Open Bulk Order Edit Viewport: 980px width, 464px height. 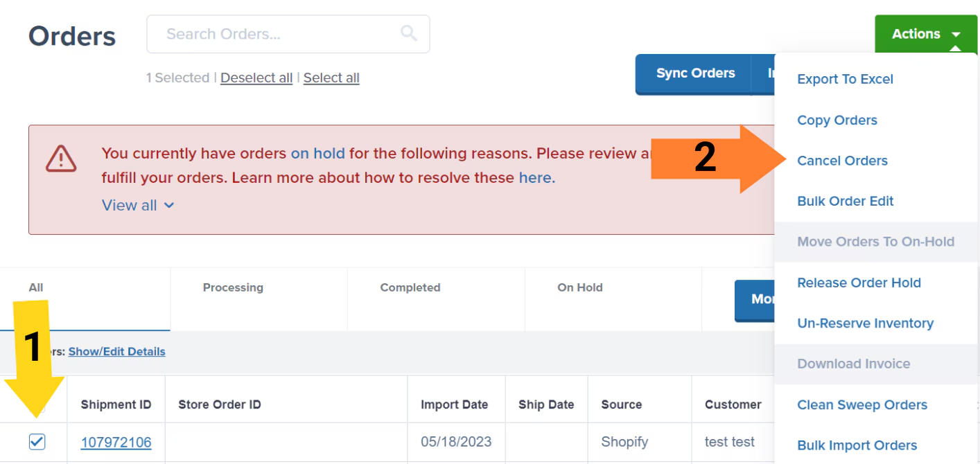[x=845, y=201]
